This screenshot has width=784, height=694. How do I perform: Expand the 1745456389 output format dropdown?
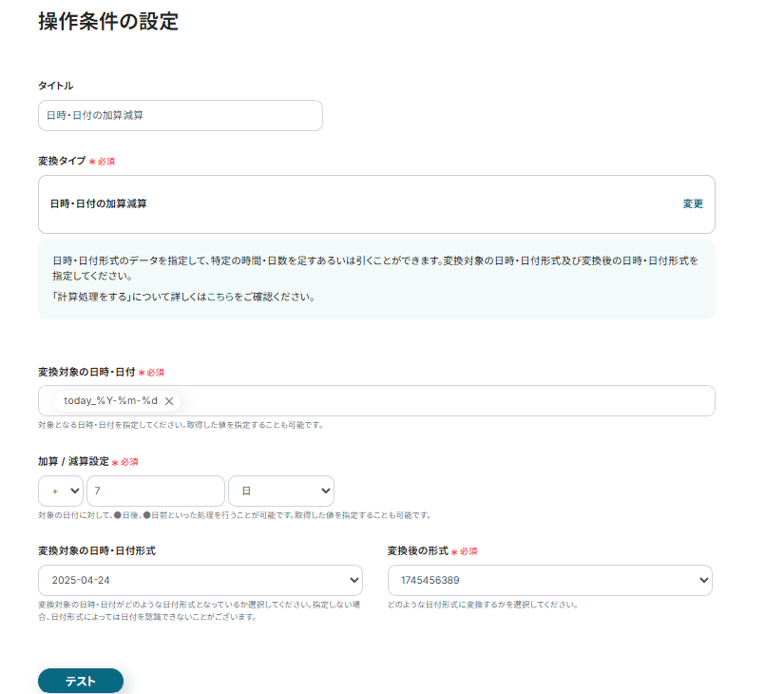(x=550, y=580)
